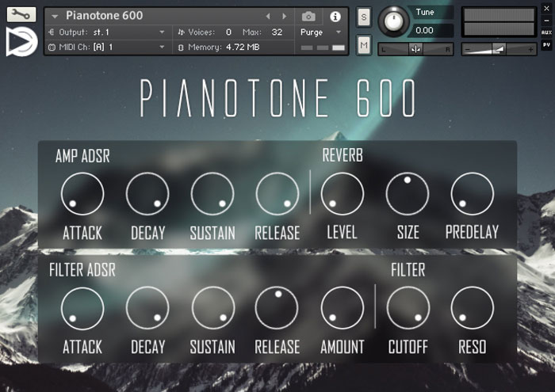Click the FILTER ADSR section heading
This screenshot has width=555, height=392.
point(82,270)
